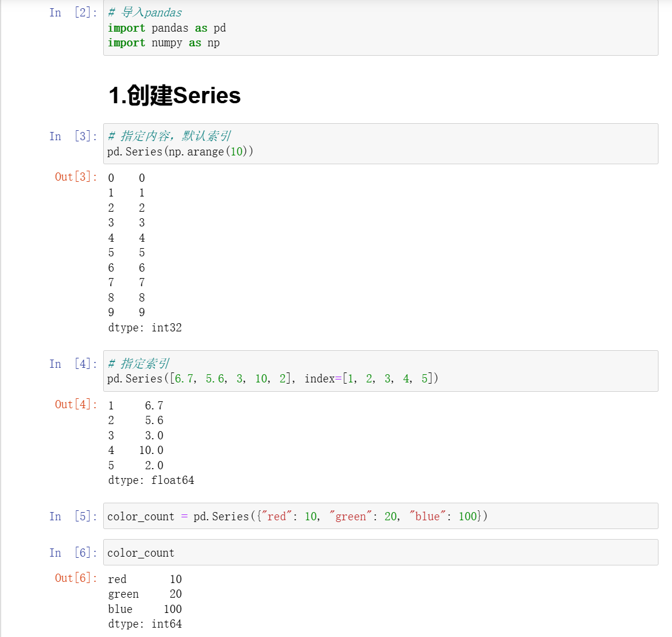
Task: Click the In [3]: prompt label
Action: 73,136
